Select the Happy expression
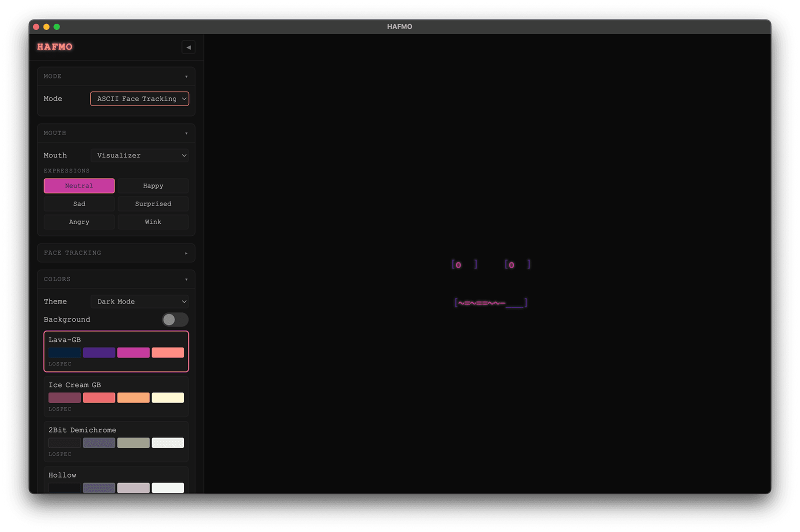Screen dimensions: 800x532 pos(153,186)
